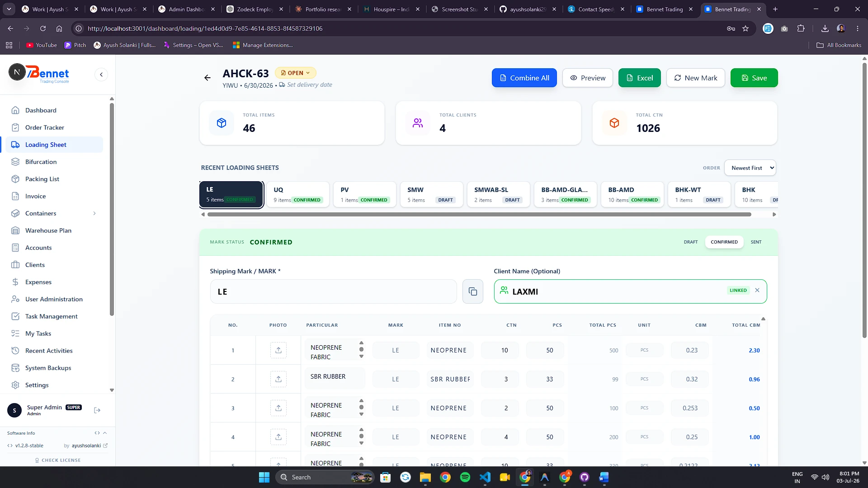Go to Packing List
868x488 pixels.
coord(54,179)
